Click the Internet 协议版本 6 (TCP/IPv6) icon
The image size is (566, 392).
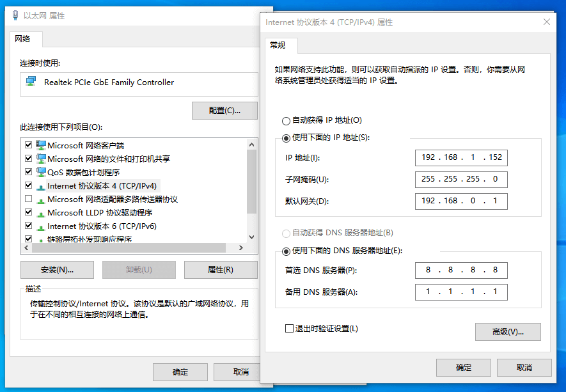[x=41, y=226]
